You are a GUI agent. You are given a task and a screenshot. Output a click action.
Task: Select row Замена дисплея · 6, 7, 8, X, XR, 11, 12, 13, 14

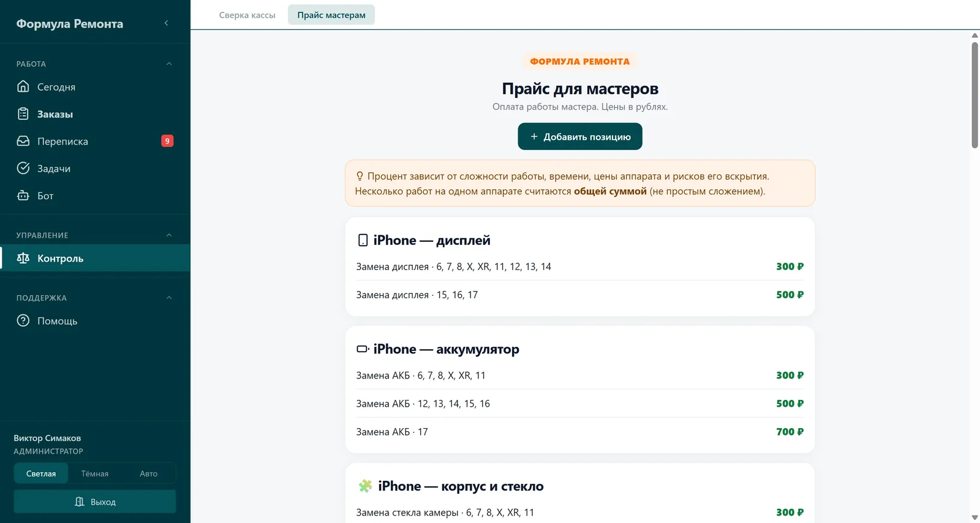580,266
